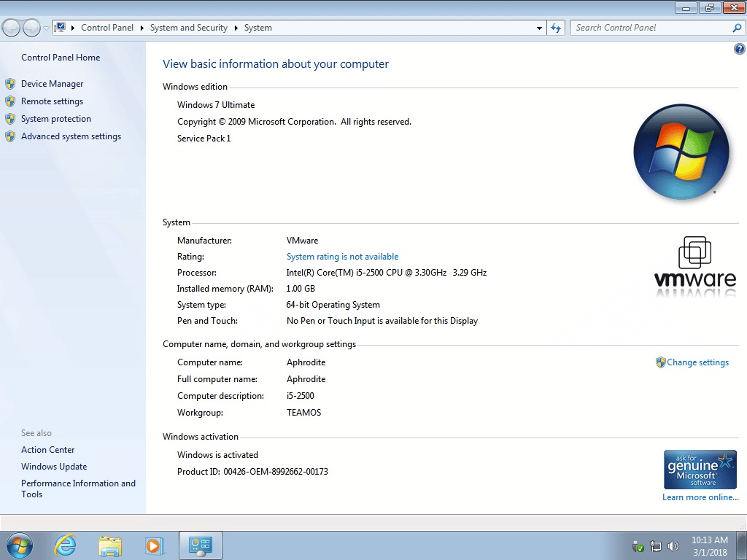Click the refresh button beside address bar
This screenshot has width=747, height=560.
(x=556, y=28)
